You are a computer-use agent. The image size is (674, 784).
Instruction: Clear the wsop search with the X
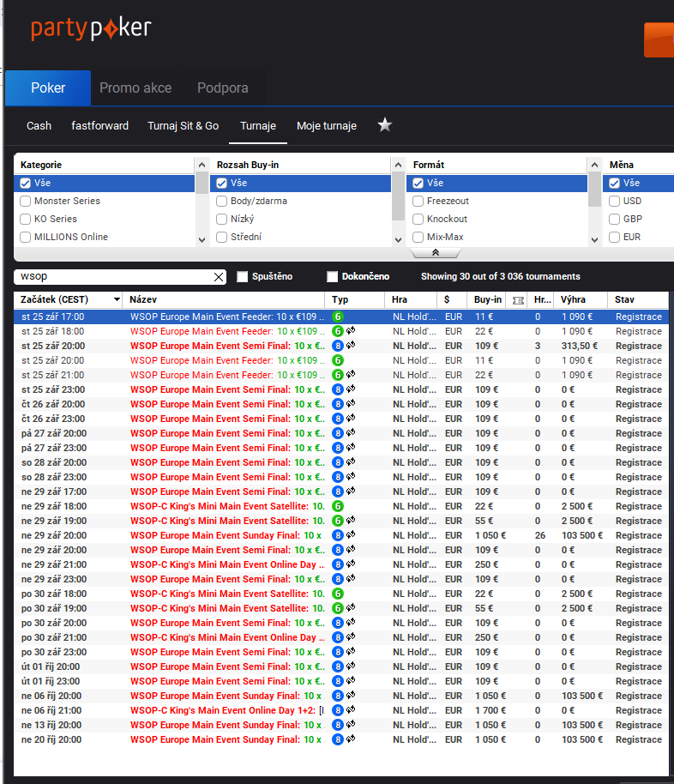click(219, 277)
